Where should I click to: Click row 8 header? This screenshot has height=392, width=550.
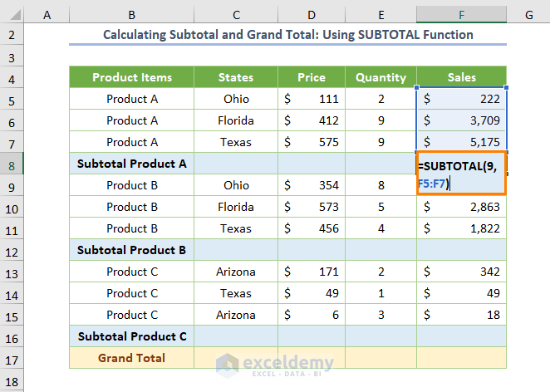tap(13, 164)
